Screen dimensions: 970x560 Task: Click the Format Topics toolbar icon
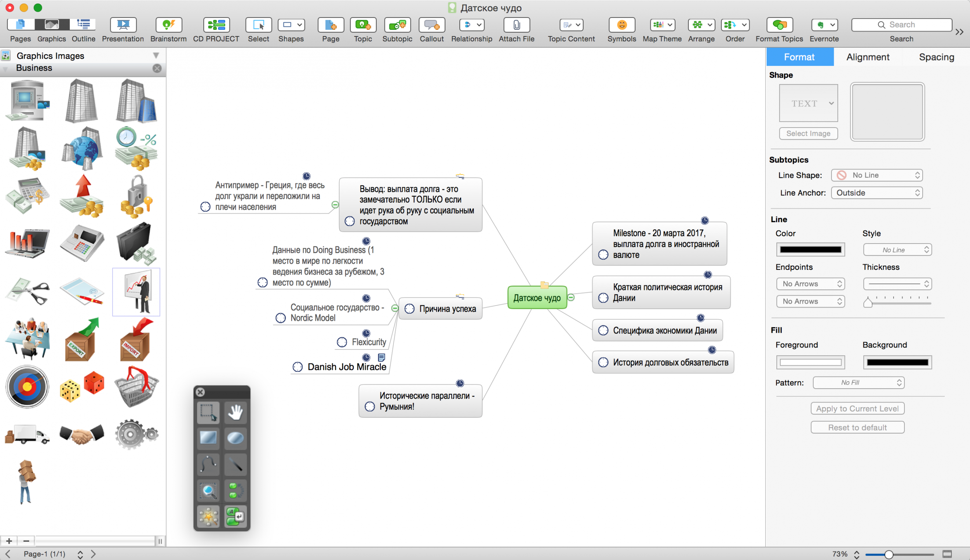(x=779, y=25)
